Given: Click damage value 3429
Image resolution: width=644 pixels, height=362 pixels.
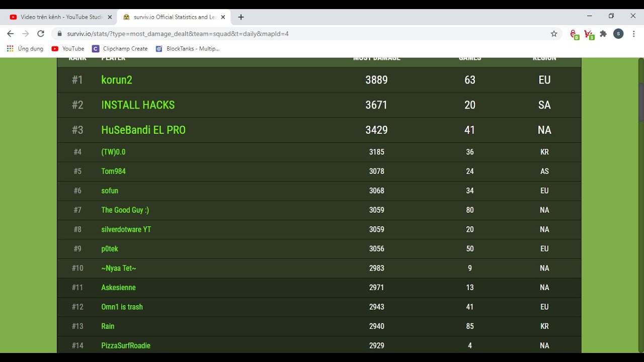Looking at the screenshot, I should (376, 130).
